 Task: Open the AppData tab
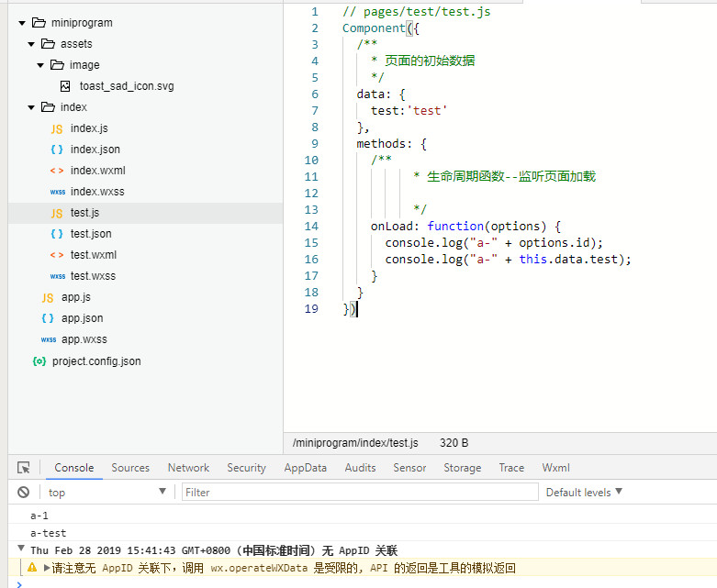[x=305, y=468]
